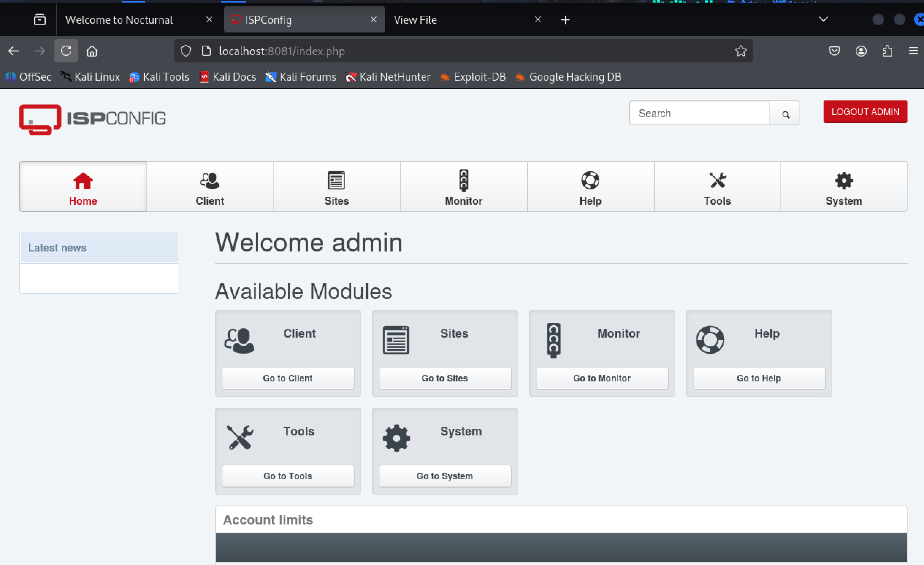Click the browser home icon

pyautogui.click(x=92, y=51)
